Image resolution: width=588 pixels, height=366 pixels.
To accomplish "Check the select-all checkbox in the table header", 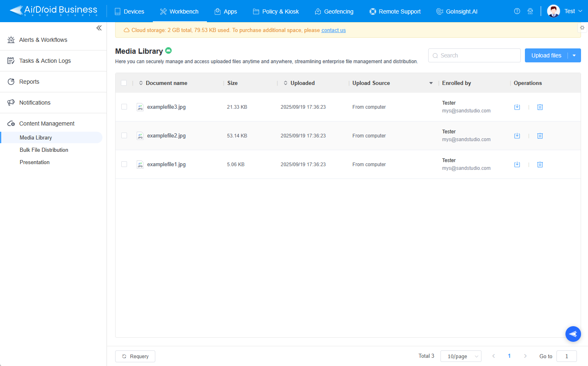I will pyautogui.click(x=124, y=82).
